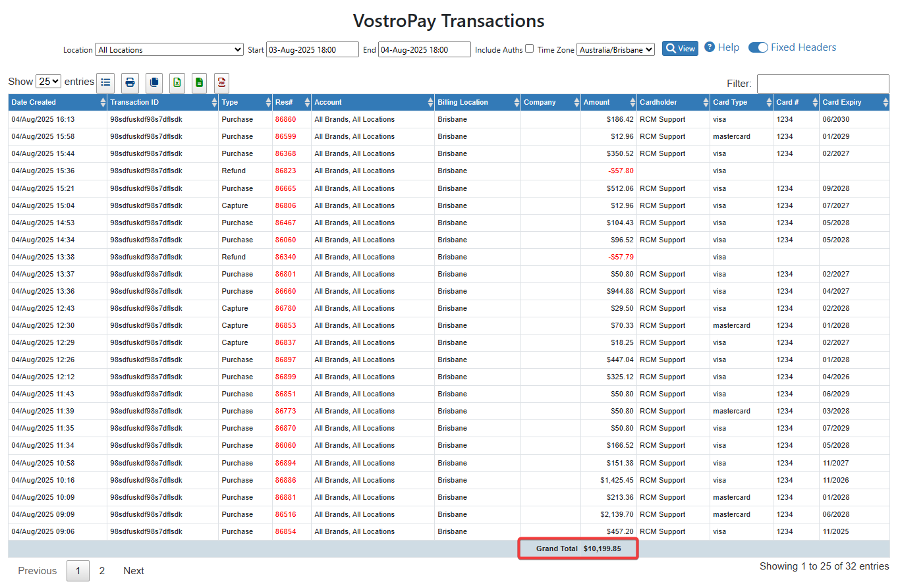Sort the Type column
This screenshot has height=588, width=898.
click(268, 103)
